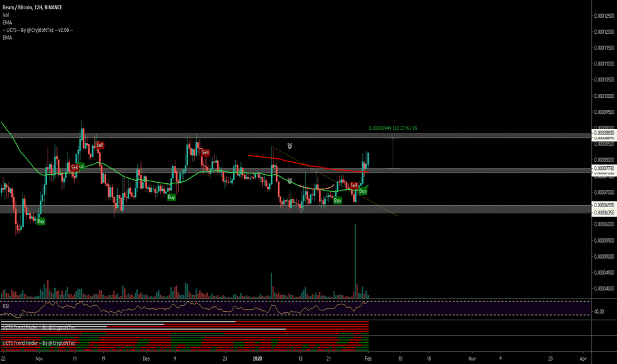Viewport: 617px width, 364px height.
Task: Click the 18 date label on time axis
Action: click(x=429, y=359)
